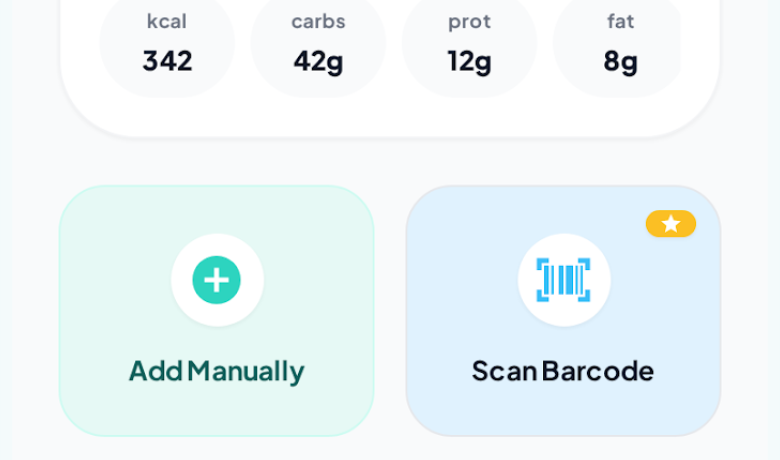
Task: Click the 8g fat value
Action: click(620, 61)
